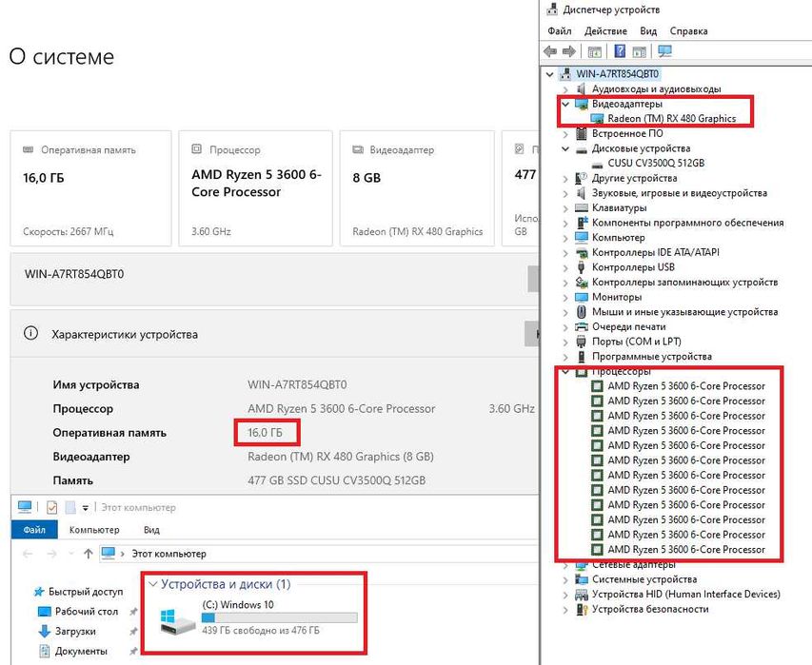This screenshot has height=665, width=812.
Task: Click Этот компьютер in address bar
Action: 168,554
